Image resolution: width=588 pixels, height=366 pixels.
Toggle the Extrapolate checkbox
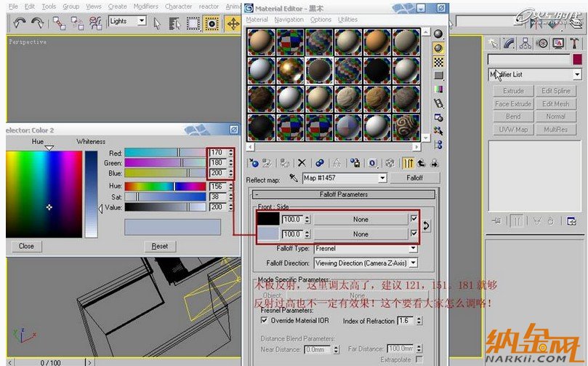(x=419, y=359)
